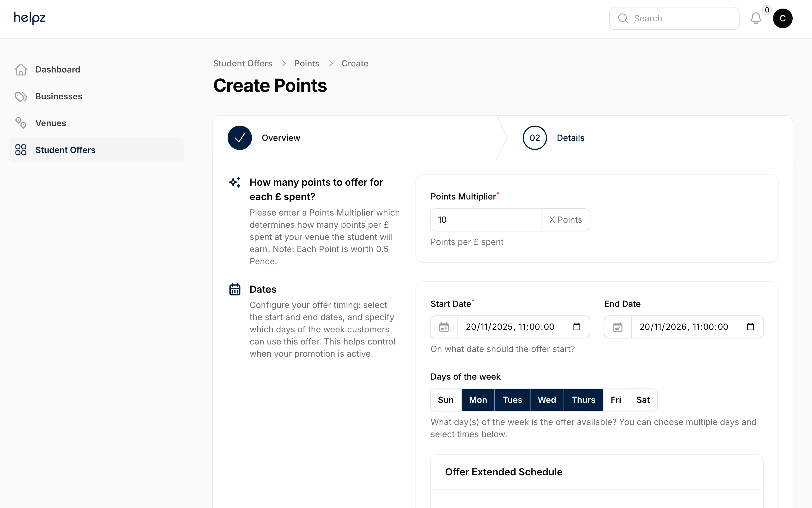Deselect Mon day of the week
The height and width of the screenshot is (508, 812).
coord(478,400)
